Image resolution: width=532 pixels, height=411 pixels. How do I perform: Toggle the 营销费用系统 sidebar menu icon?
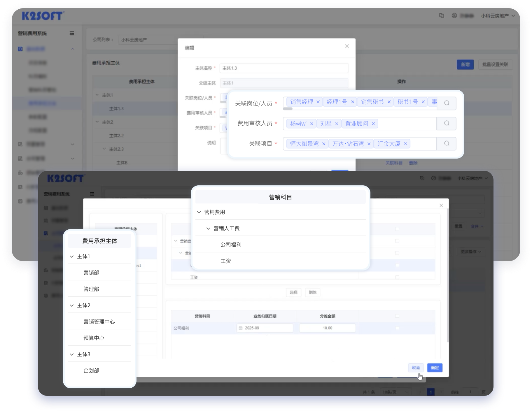click(x=72, y=34)
